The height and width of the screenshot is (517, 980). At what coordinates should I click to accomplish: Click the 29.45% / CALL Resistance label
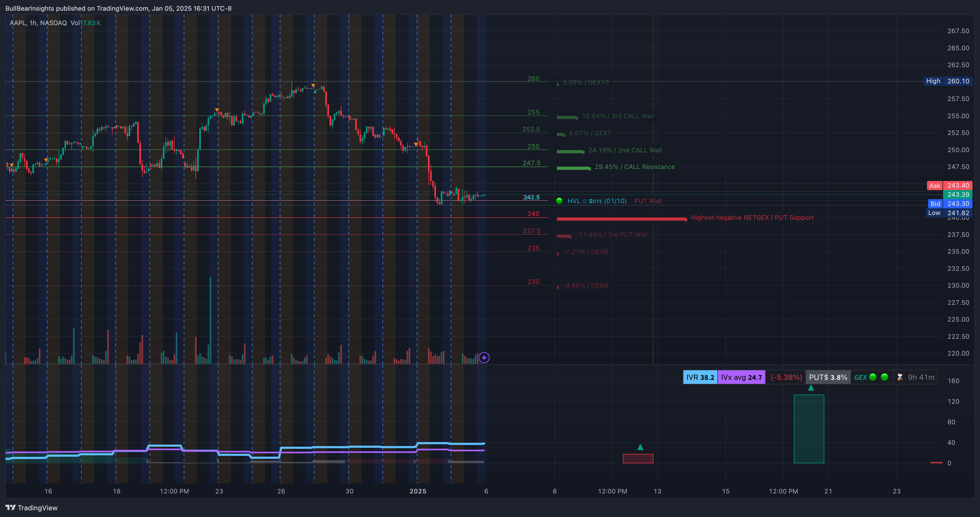click(634, 167)
